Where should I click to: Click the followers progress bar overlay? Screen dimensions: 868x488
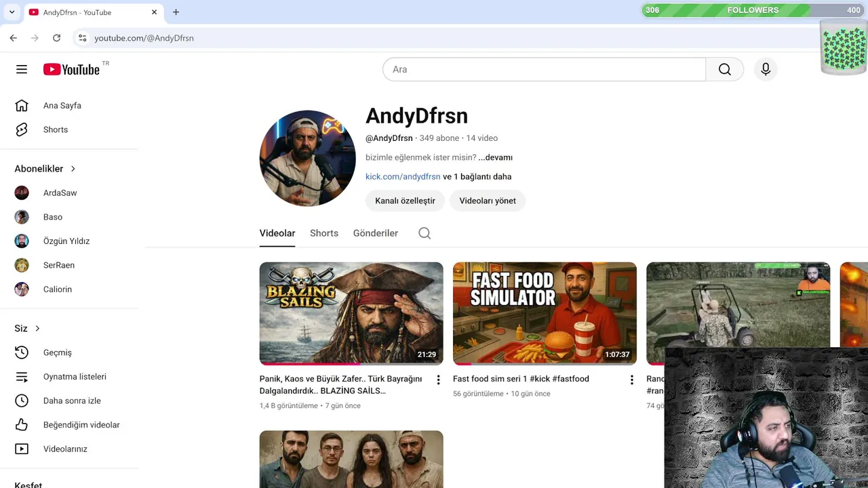pyautogui.click(x=753, y=10)
